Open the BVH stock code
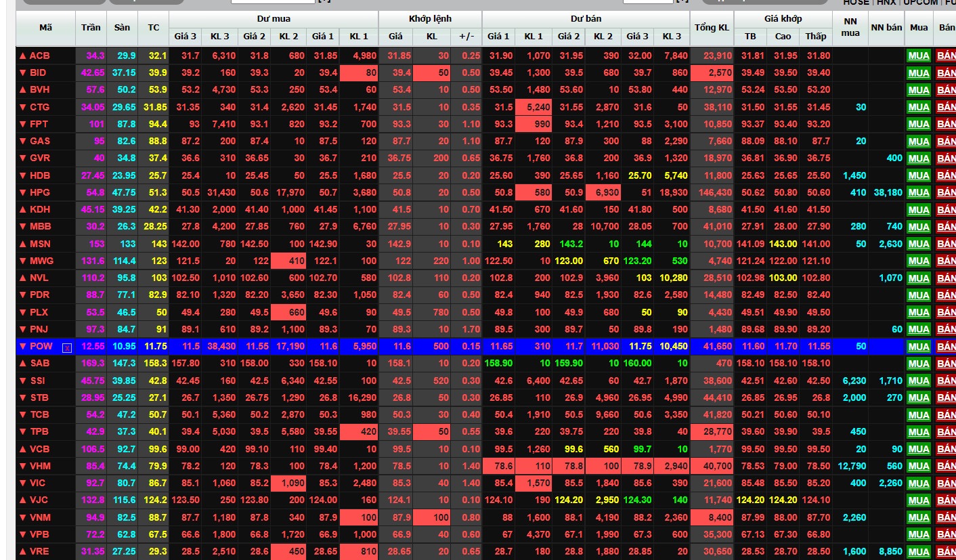Viewport: 956px width, 560px height. [x=40, y=89]
